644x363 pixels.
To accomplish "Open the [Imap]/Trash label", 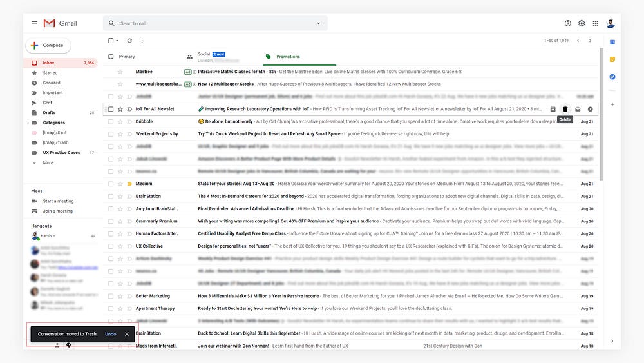I will coord(55,142).
